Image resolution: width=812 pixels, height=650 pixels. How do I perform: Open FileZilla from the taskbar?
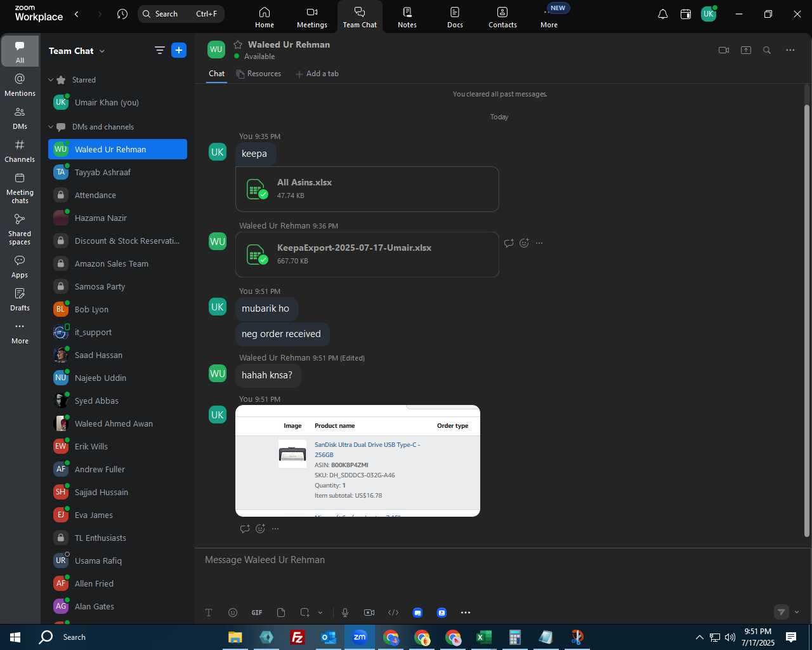point(297,637)
